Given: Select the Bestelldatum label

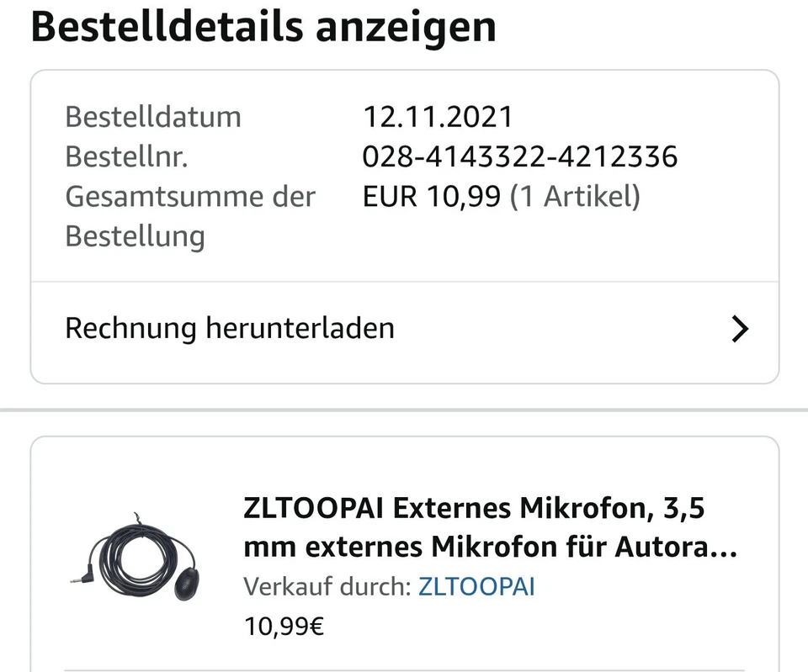Looking at the screenshot, I should (x=152, y=116).
